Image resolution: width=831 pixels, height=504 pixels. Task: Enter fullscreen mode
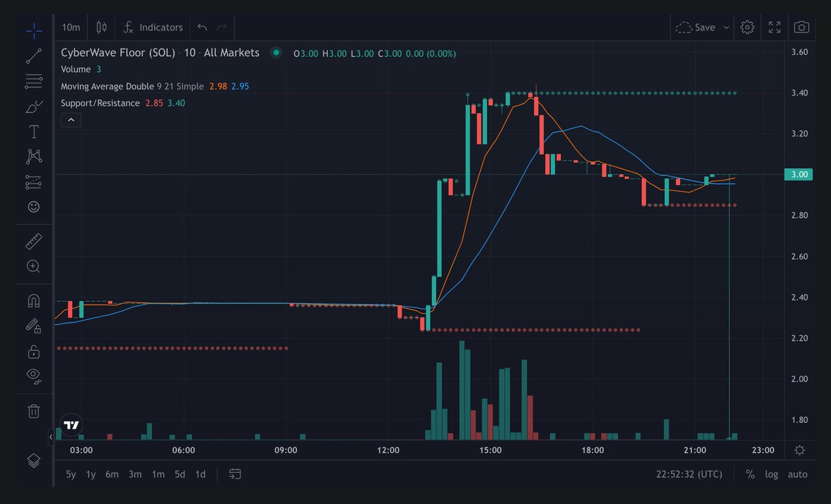pyautogui.click(x=775, y=27)
